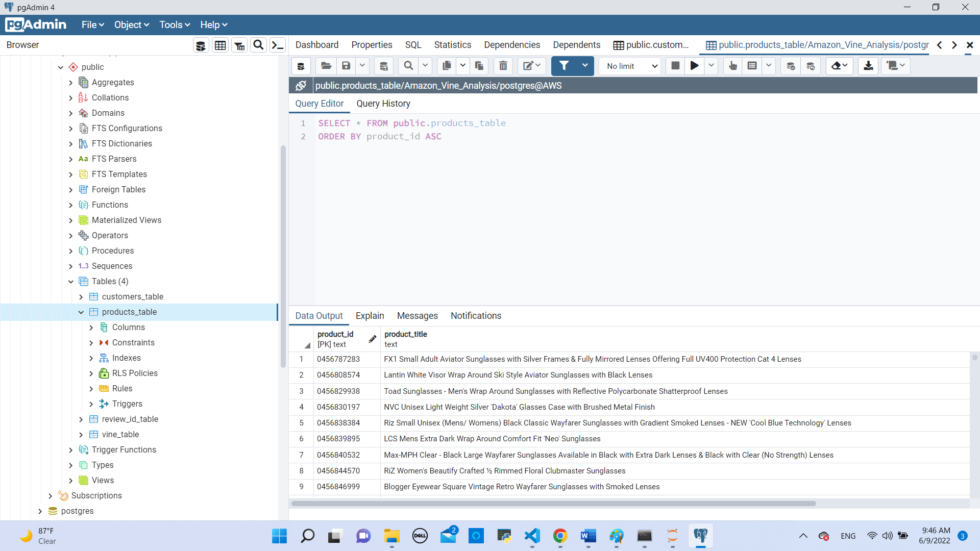Open the filter options icon
Image resolution: width=980 pixels, height=551 pixels.
(x=564, y=66)
